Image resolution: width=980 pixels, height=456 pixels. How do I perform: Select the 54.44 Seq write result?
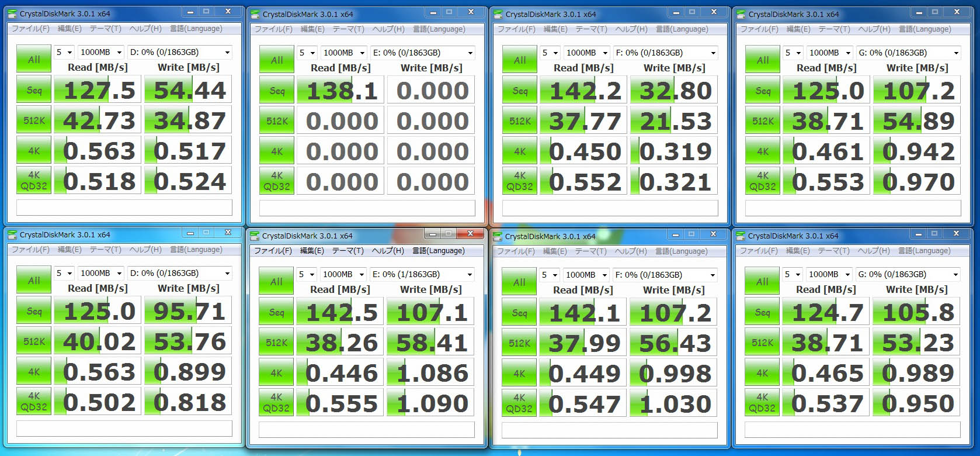[x=188, y=90]
